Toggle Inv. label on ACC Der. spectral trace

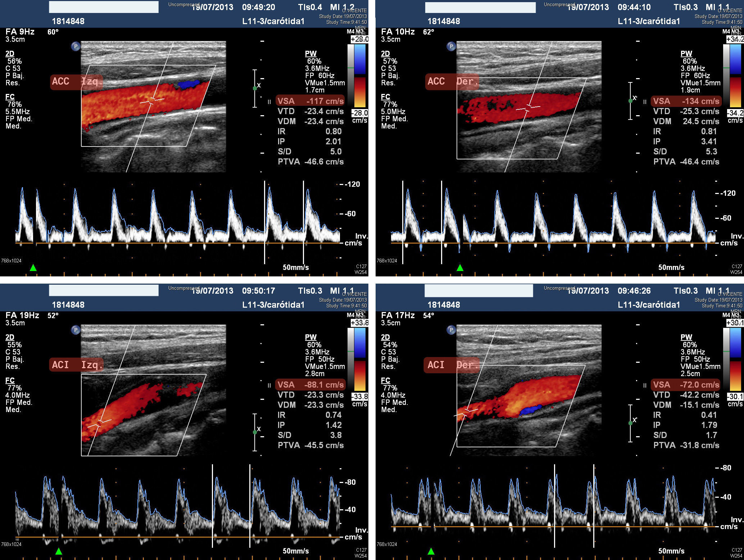tap(737, 236)
